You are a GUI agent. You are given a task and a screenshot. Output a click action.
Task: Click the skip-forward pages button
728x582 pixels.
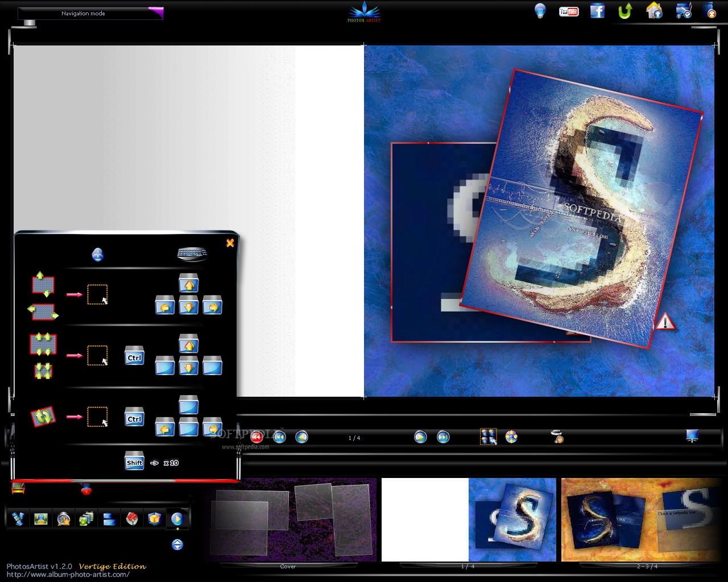[443, 436]
